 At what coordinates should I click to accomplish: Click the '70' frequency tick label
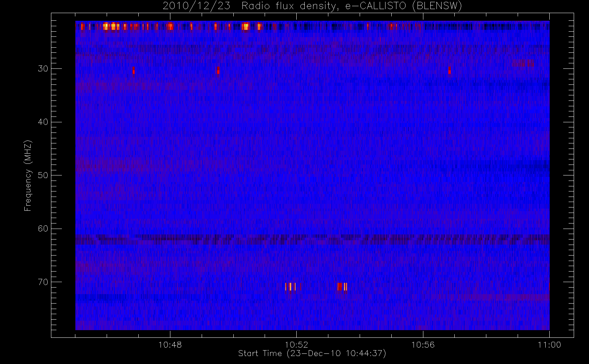tap(43, 282)
